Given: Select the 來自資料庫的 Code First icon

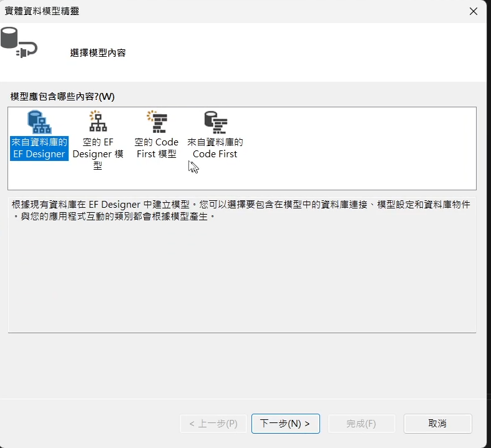Looking at the screenshot, I should tap(215, 122).
